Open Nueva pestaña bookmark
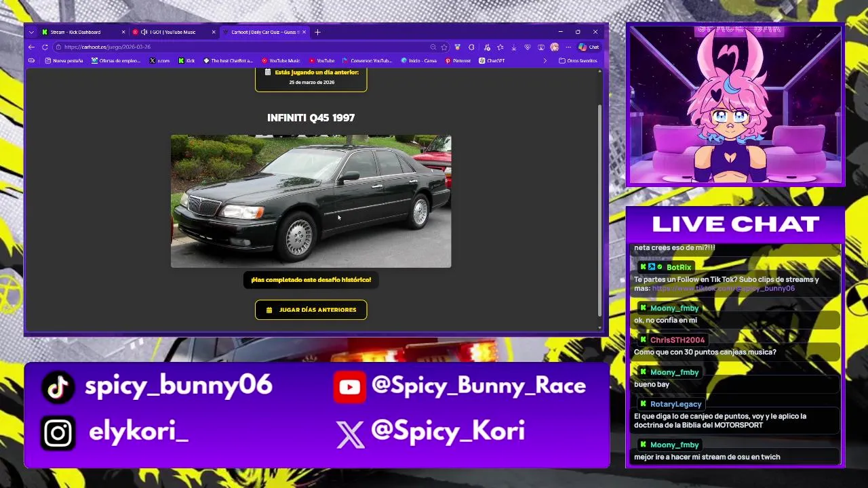The height and width of the screenshot is (488, 868). tap(64, 60)
